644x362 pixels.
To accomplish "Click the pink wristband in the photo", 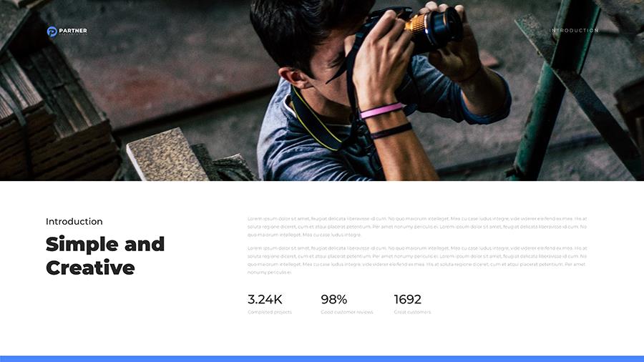I will click(381, 111).
